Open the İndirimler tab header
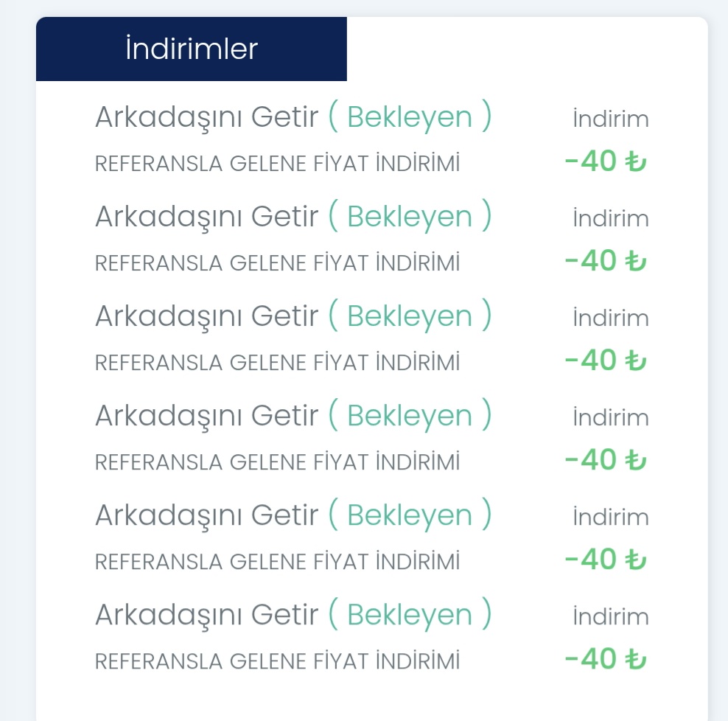The width and height of the screenshot is (728, 721). [192, 49]
